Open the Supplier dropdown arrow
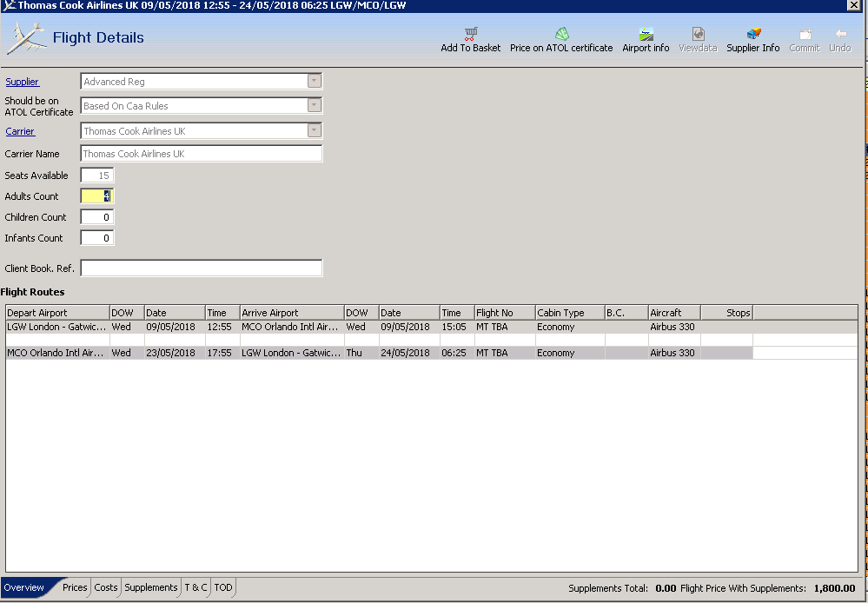 (314, 82)
